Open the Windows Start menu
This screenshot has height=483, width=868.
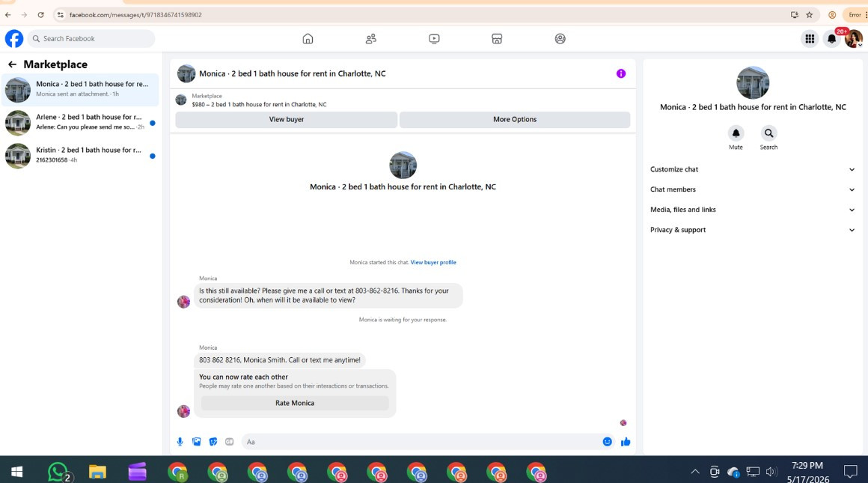click(x=16, y=472)
